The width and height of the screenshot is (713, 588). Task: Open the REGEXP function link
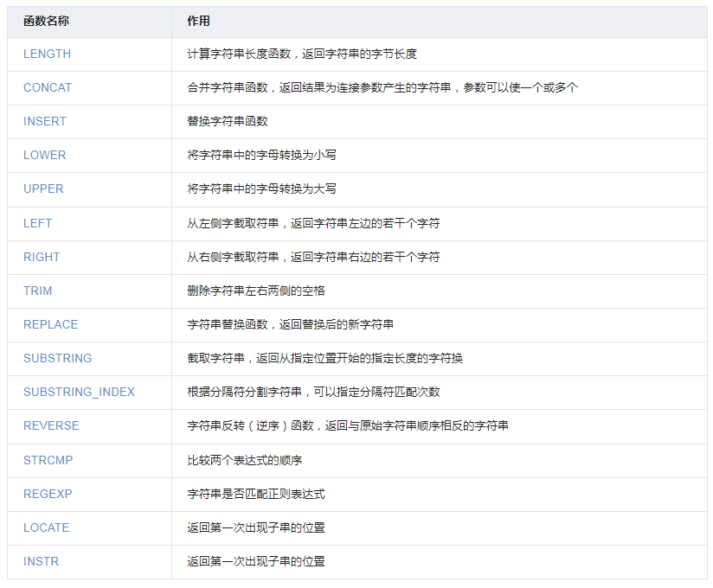46,494
